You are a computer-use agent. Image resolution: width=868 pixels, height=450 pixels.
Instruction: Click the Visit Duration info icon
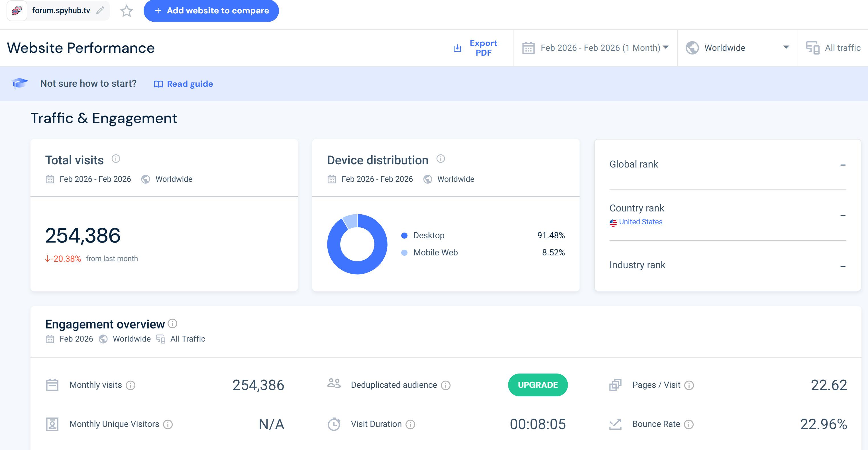click(410, 424)
